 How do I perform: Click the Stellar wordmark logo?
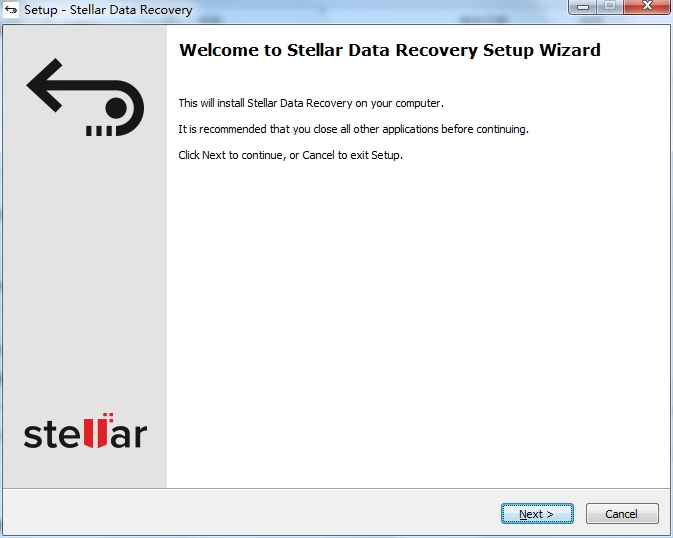click(85, 431)
